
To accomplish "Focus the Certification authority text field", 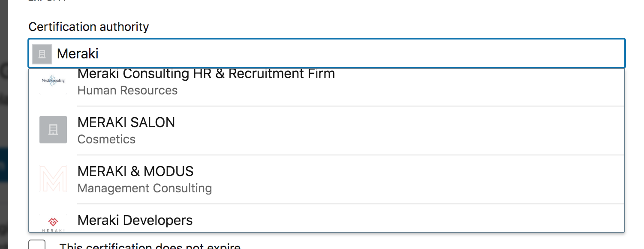I will pos(343,54).
